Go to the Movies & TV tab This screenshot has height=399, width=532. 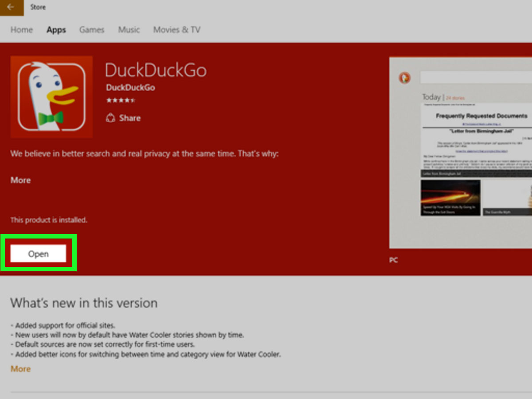[177, 30]
